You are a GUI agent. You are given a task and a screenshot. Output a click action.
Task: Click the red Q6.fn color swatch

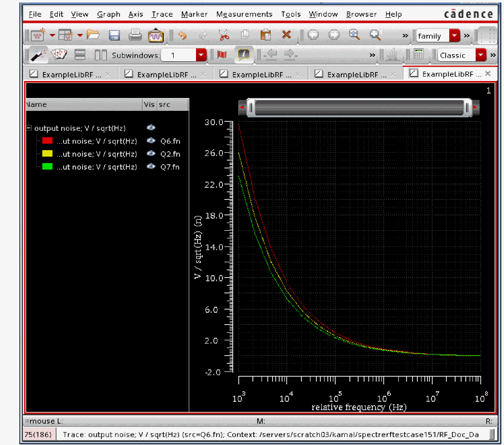[x=47, y=141]
